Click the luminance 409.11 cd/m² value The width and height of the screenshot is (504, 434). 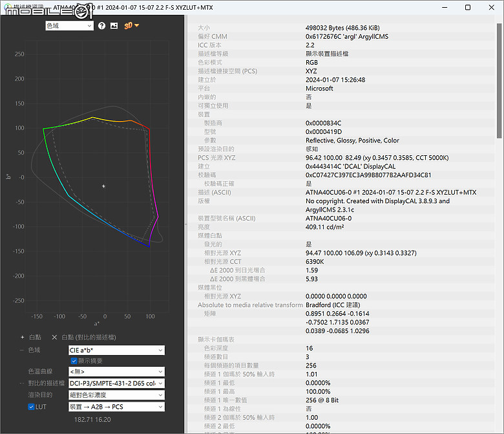pyautogui.click(x=324, y=227)
